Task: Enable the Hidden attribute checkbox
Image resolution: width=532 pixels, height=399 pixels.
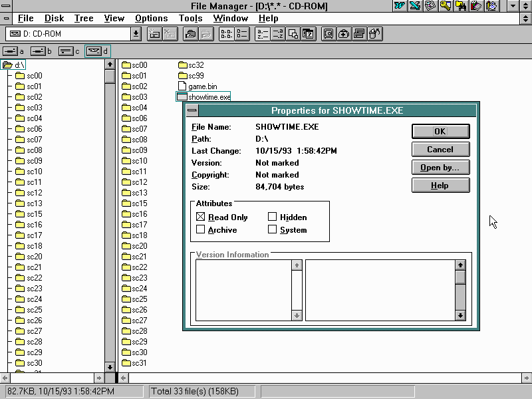Action: (x=273, y=217)
